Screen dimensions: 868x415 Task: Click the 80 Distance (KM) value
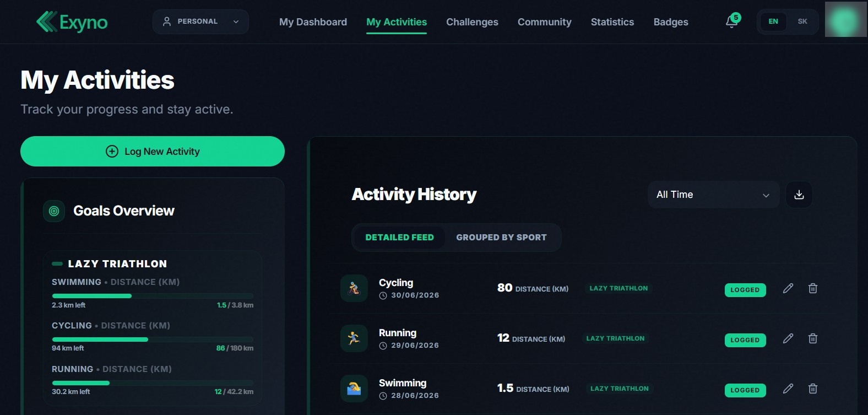click(533, 288)
